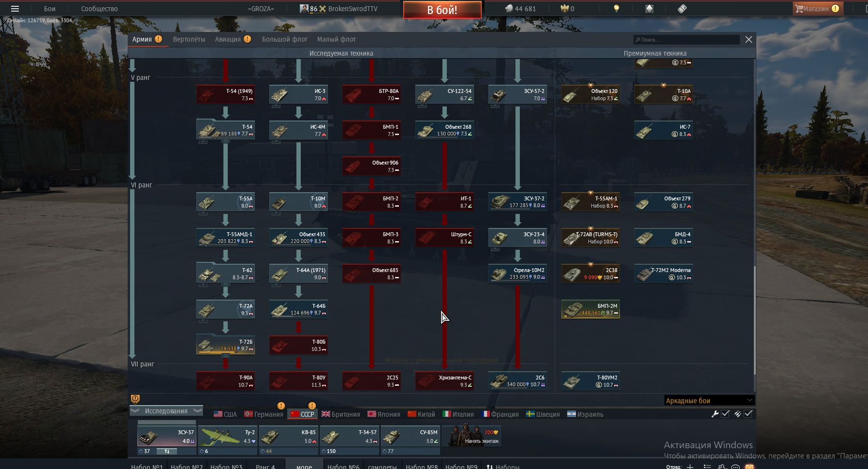Select the Т-72М2 Moderna card
Viewport: 868px width, 469px height.
click(x=663, y=273)
